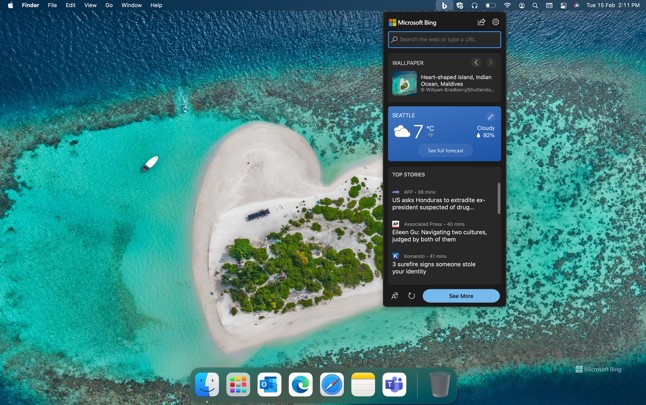
Task: Click the date and time in menu bar
Action: click(613, 5)
